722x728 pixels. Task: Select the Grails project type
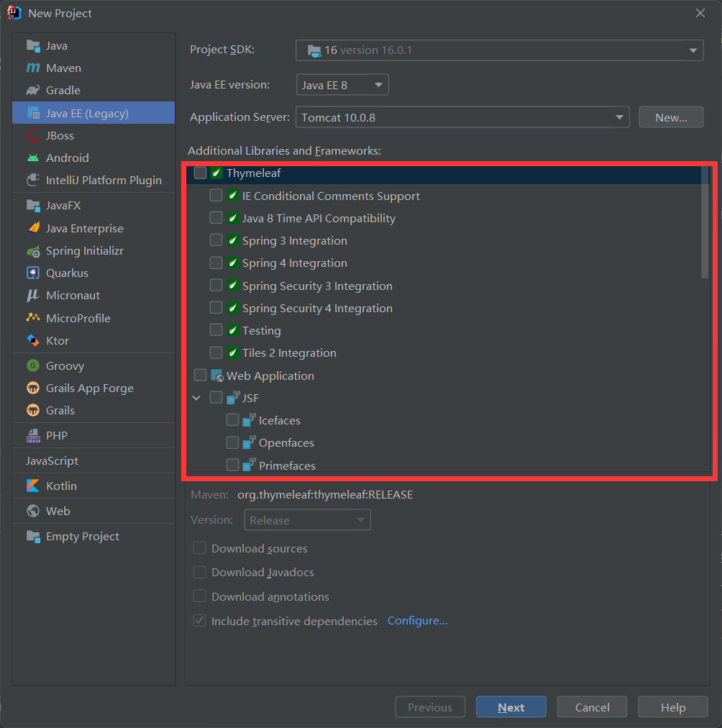click(x=93, y=411)
